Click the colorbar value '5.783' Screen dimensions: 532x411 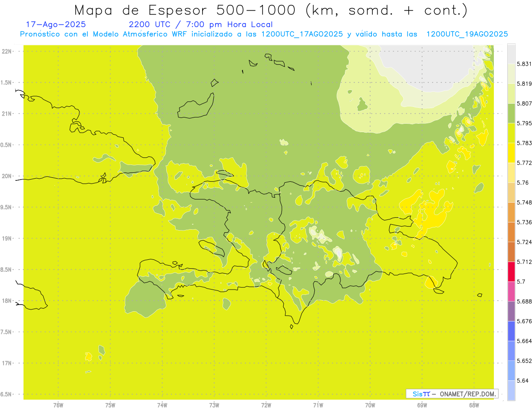524,143
